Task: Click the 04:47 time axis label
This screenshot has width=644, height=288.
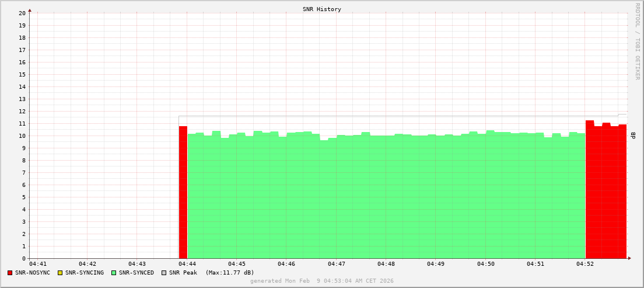Action: pyautogui.click(x=336, y=264)
